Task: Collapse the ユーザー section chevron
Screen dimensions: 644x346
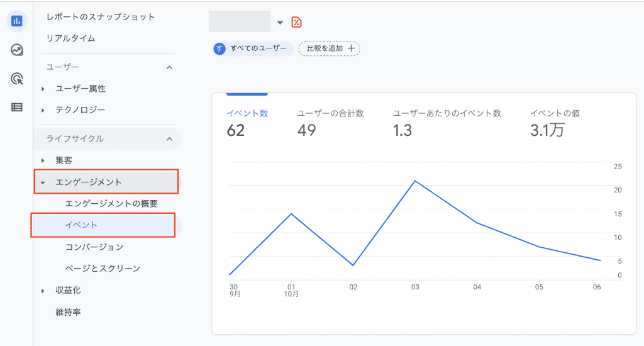Action: pyautogui.click(x=169, y=67)
